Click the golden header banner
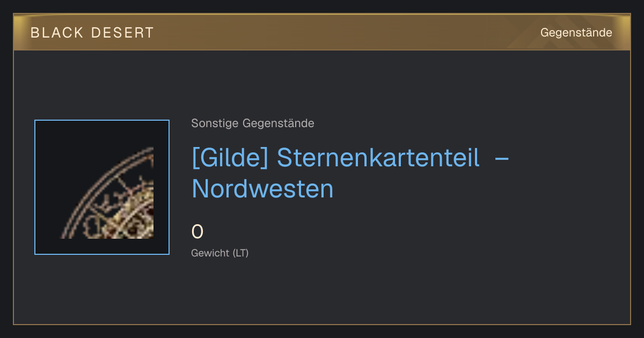The image size is (644, 338). pos(322,32)
